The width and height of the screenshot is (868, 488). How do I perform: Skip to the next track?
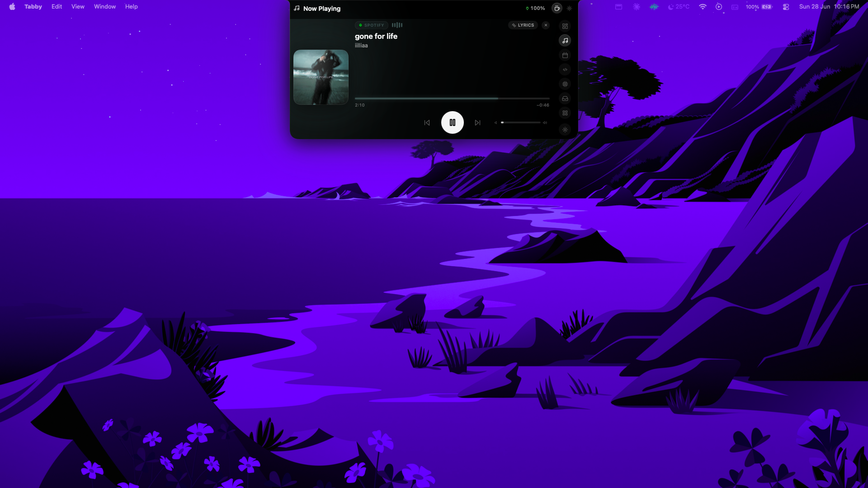[477, 122]
